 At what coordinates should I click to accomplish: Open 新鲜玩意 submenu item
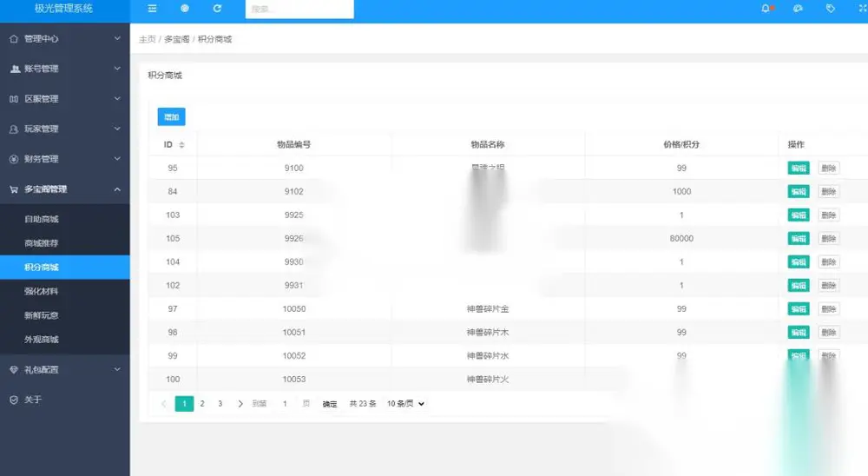[65, 315]
